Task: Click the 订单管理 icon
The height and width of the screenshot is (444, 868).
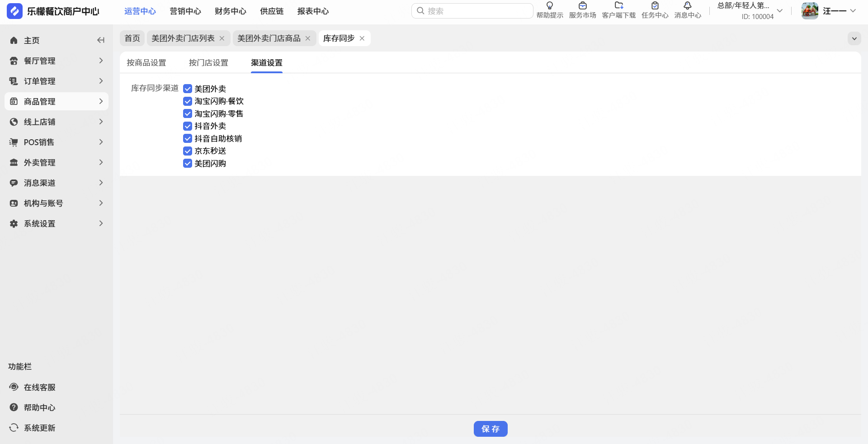Action: 14,81
